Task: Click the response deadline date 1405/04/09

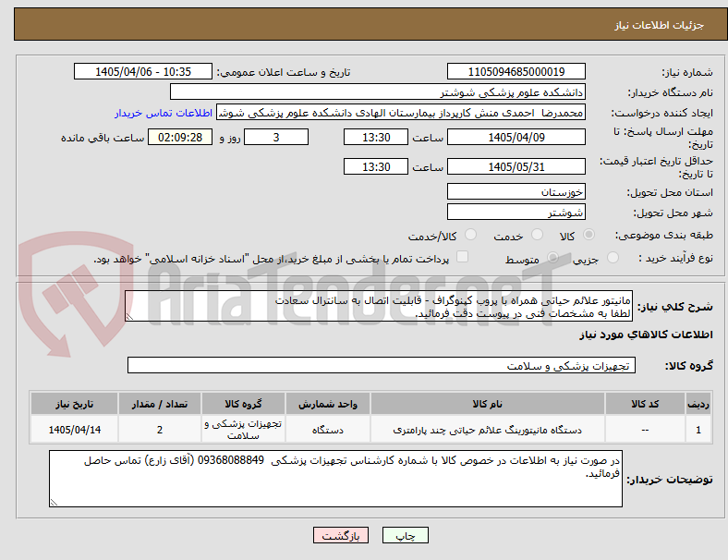Action: [516, 138]
